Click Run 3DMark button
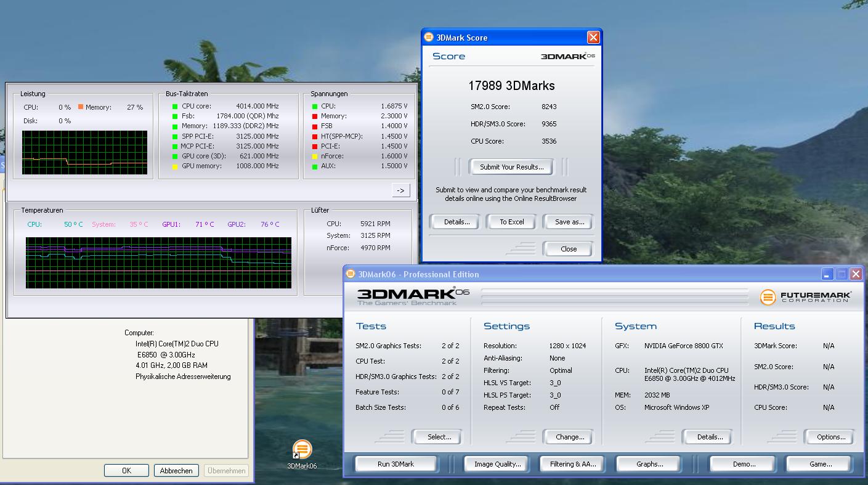Screen dimensions: 868x485 (x=395, y=464)
